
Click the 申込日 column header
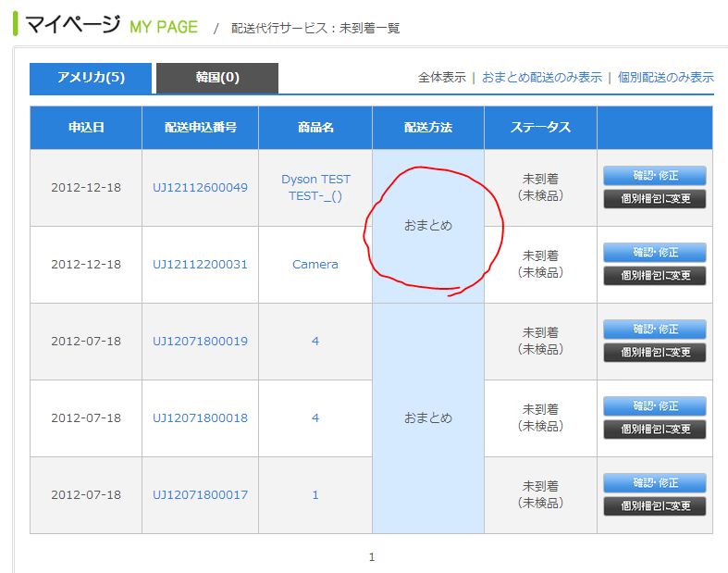coord(86,128)
